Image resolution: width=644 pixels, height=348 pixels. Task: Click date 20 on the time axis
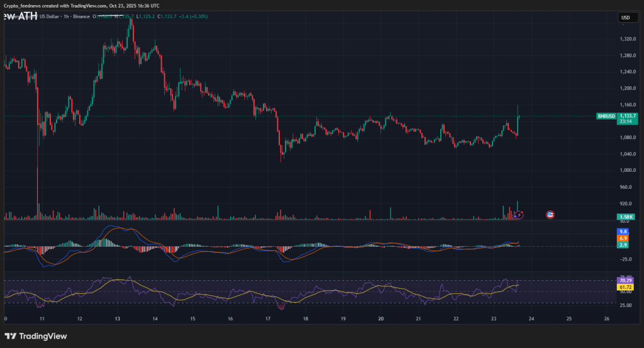(381, 319)
